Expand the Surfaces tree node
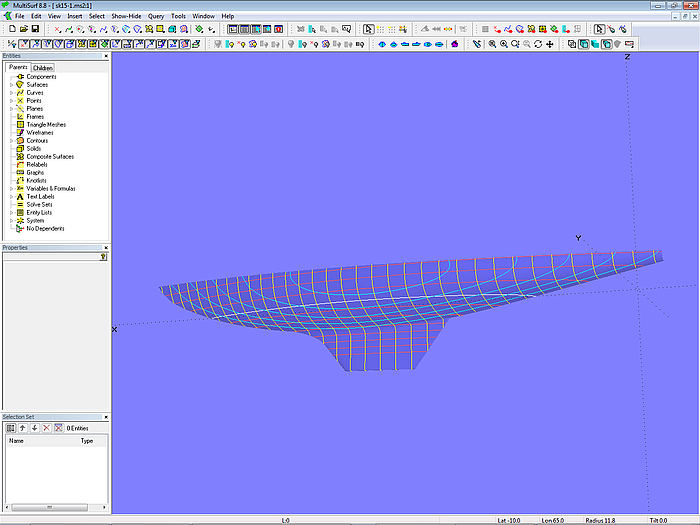Image resolution: width=700 pixels, height=525 pixels. click(11, 85)
